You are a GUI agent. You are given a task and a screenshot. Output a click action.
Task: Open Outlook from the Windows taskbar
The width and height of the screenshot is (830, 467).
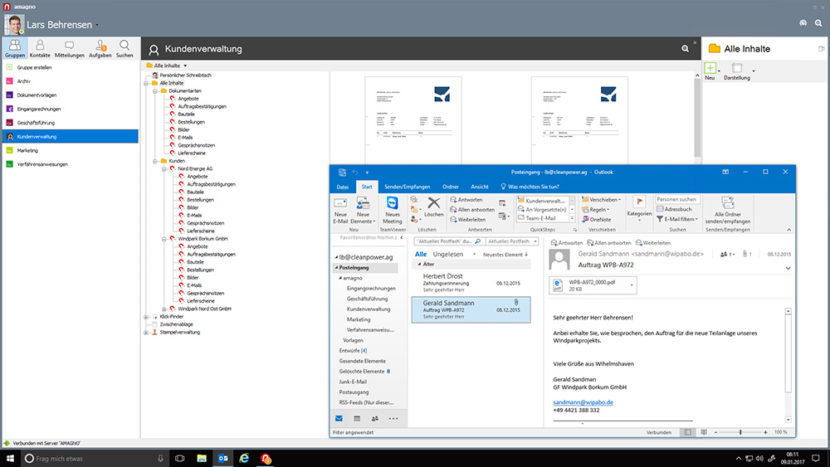pos(223,458)
